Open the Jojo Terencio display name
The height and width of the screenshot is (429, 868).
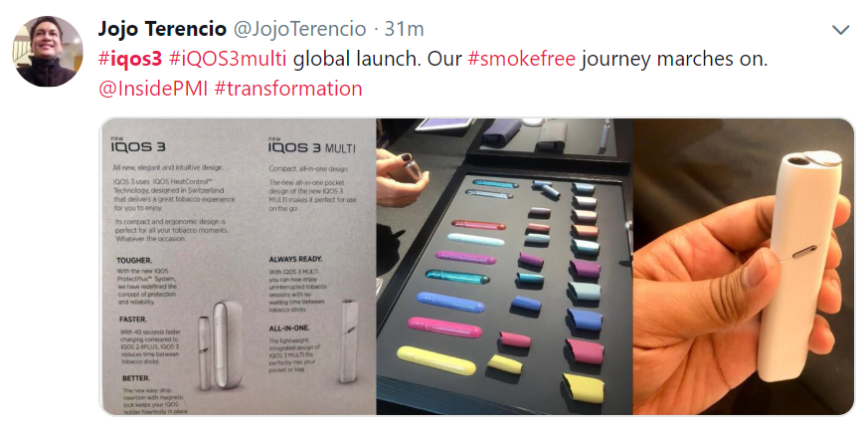(x=162, y=29)
